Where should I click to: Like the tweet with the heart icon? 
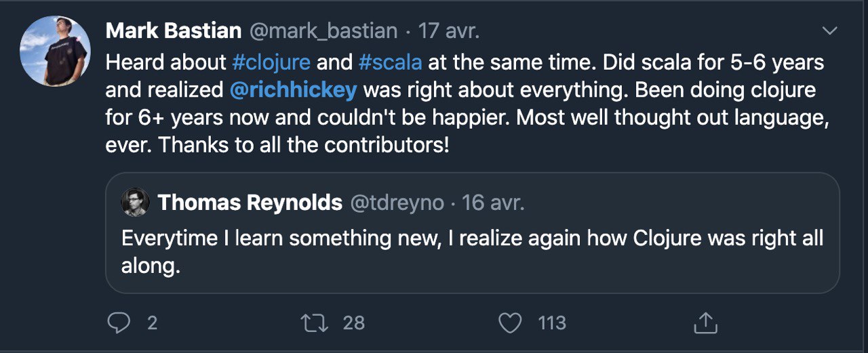510,323
